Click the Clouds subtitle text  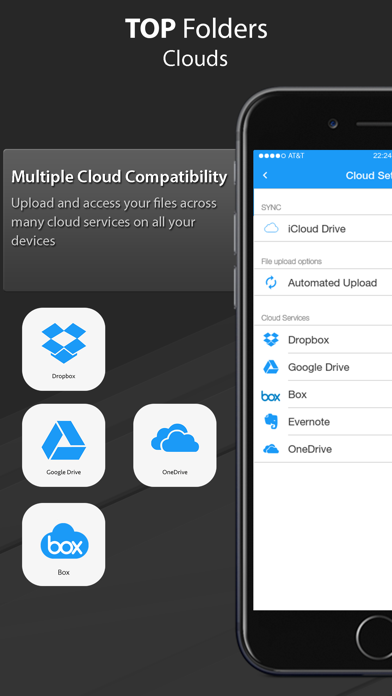point(195,59)
